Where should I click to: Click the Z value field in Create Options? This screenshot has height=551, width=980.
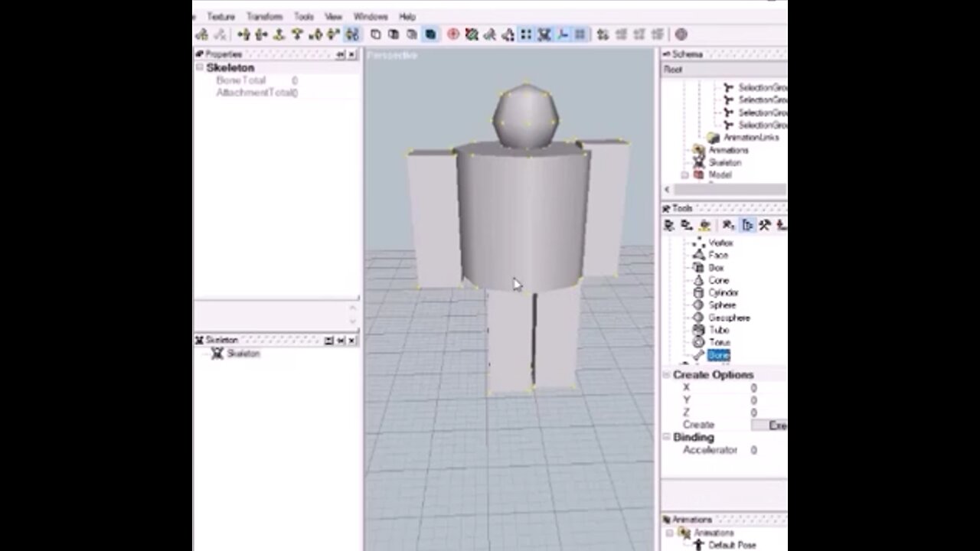(768, 412)
